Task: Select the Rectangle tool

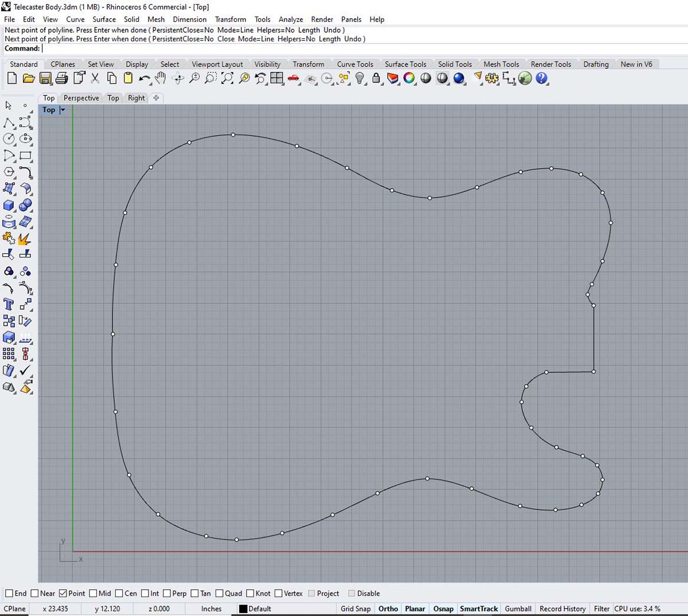Action: tap(25, 155)
